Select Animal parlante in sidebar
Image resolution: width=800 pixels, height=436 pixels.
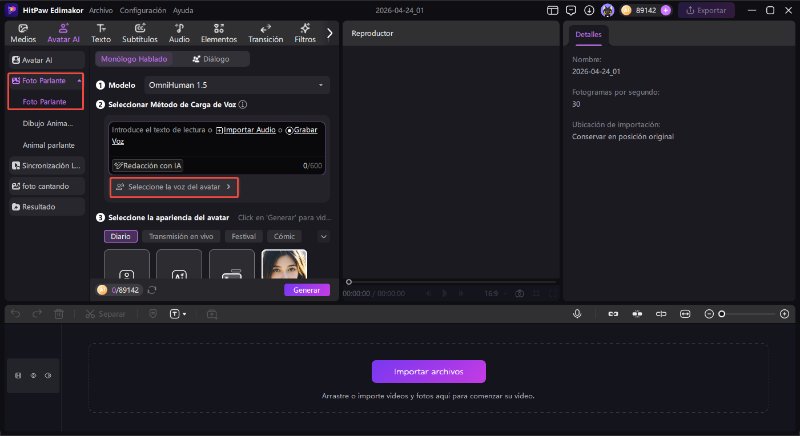click(x=48, y=145)
